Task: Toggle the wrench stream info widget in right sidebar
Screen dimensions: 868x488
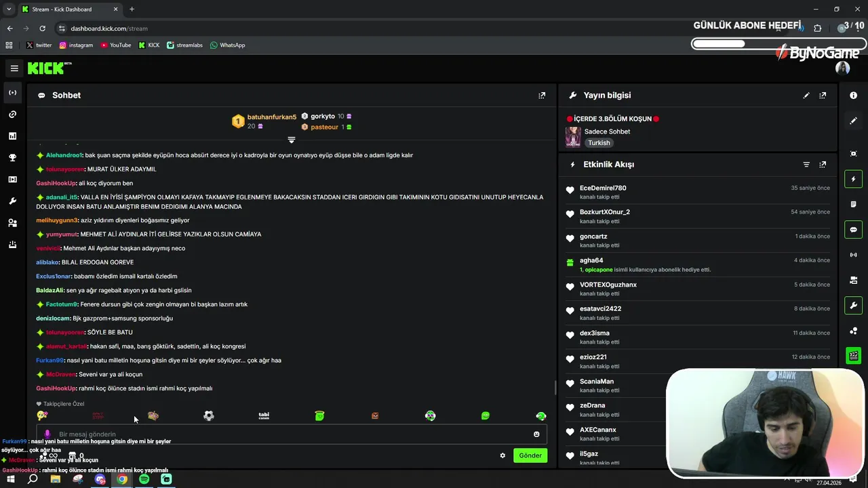Action: [x=854, y=305]
